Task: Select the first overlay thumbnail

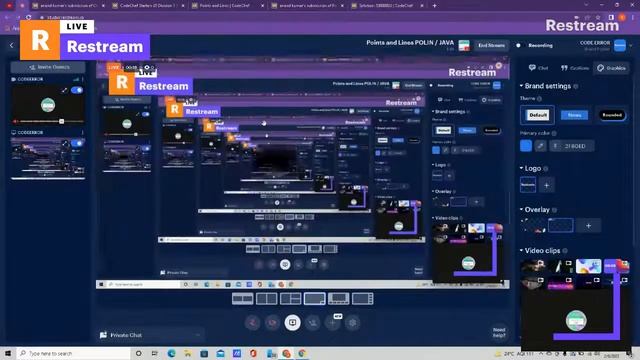Action: (x=533, y=225)
